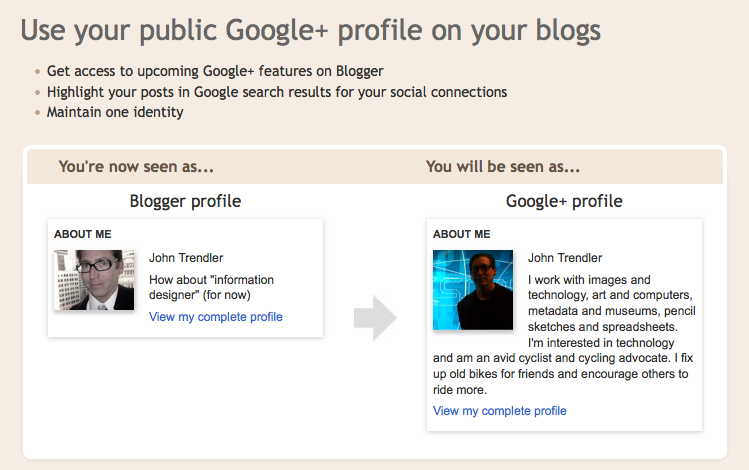Click the Blogger profile photo thumbnail

95,280
